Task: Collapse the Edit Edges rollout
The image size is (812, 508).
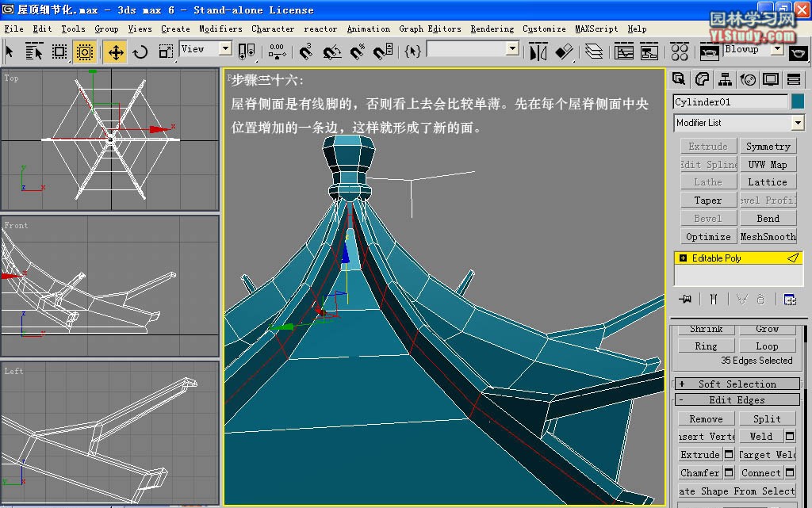Action: coord(737,400)
